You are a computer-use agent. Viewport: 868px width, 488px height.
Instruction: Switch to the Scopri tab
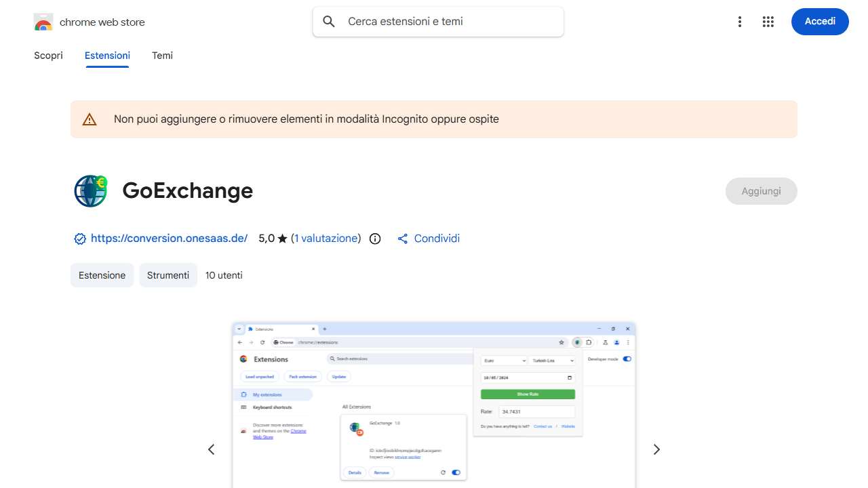click(48, 56)
